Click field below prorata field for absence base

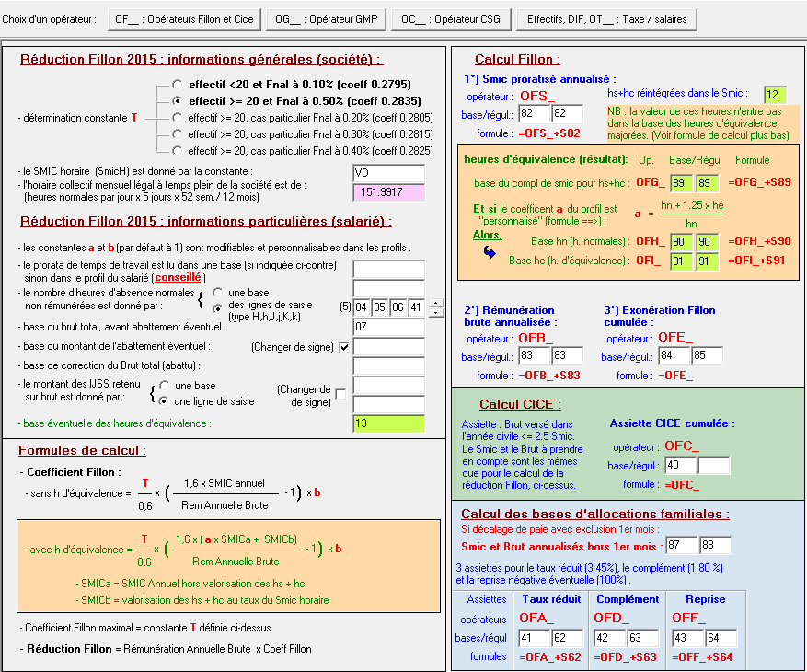pyautogui.click(x=389, y=288)
